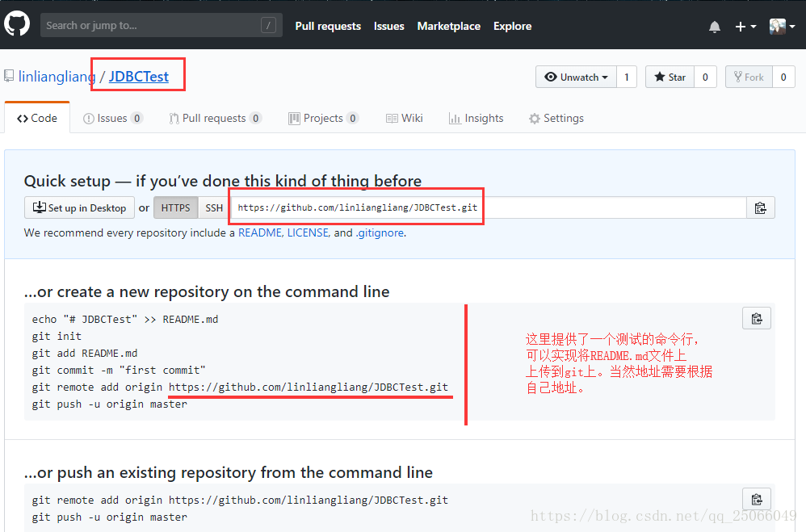Switch to the repository Pull requests tab
Screen dimensions: 806x532
tap(216, 118)
